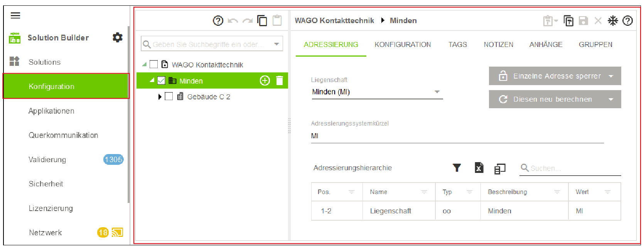This screenshot has height=248, width=644.
Task: Open the Name column filter menu
Action: point(424,192)
